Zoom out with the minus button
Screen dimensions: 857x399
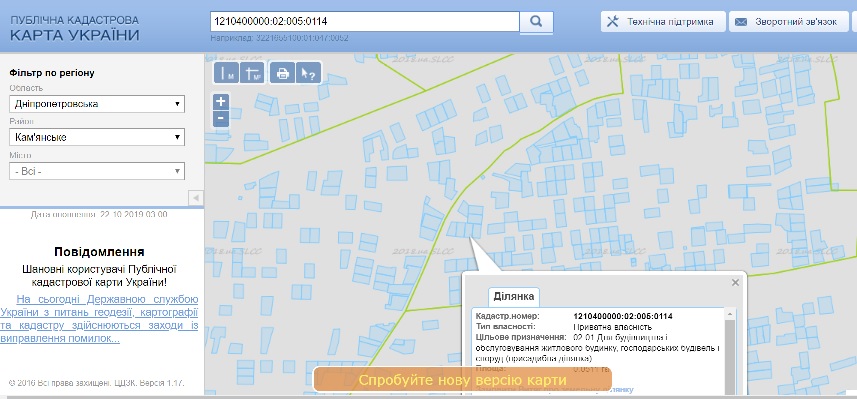point(221,118)
